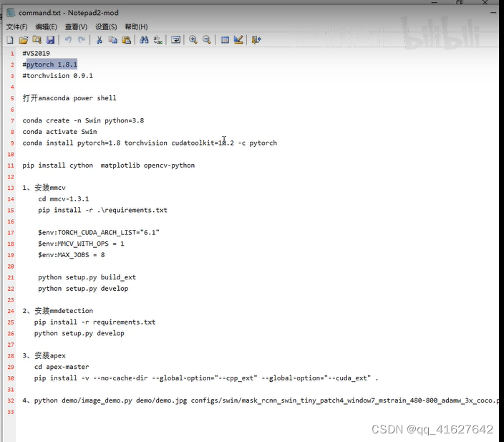Open the 帮助(H) menu

136,27
